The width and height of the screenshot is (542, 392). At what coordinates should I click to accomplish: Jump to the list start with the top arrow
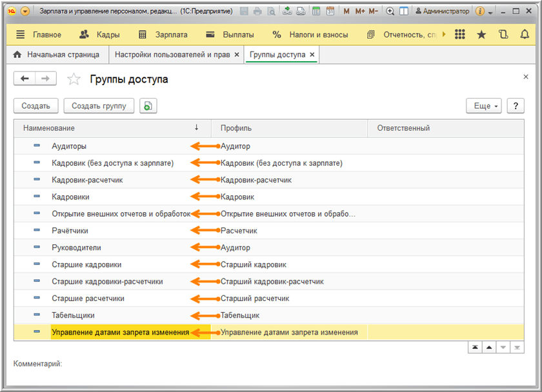point(475,347)
